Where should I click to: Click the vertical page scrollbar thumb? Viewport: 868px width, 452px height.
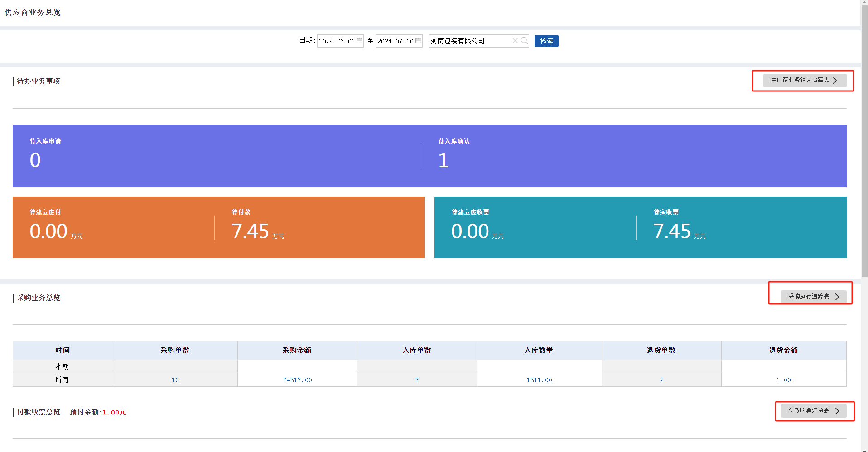tap(864, 140)
